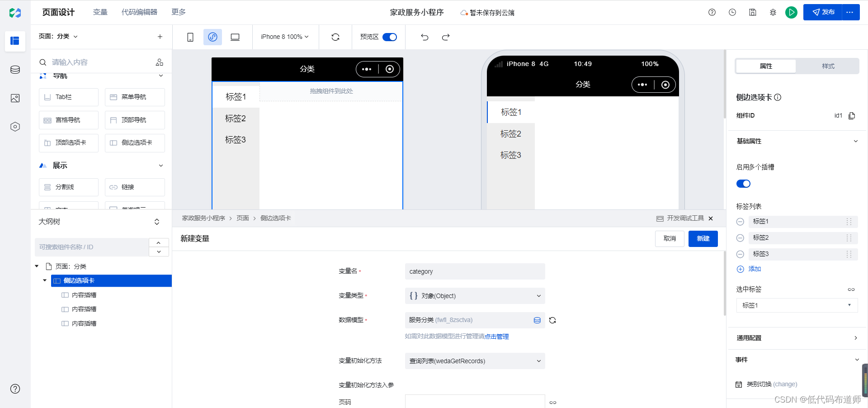The height and width of the screenshot is (408, 868).
Task: Open the 选中标签 标签1 dropdown
Action: coord(797,305)
